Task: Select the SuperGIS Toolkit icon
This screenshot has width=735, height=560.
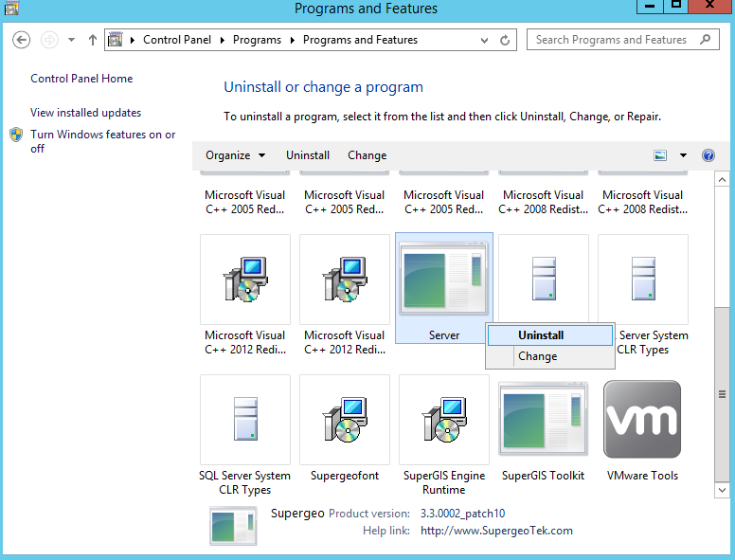Action: pos(544,420)
